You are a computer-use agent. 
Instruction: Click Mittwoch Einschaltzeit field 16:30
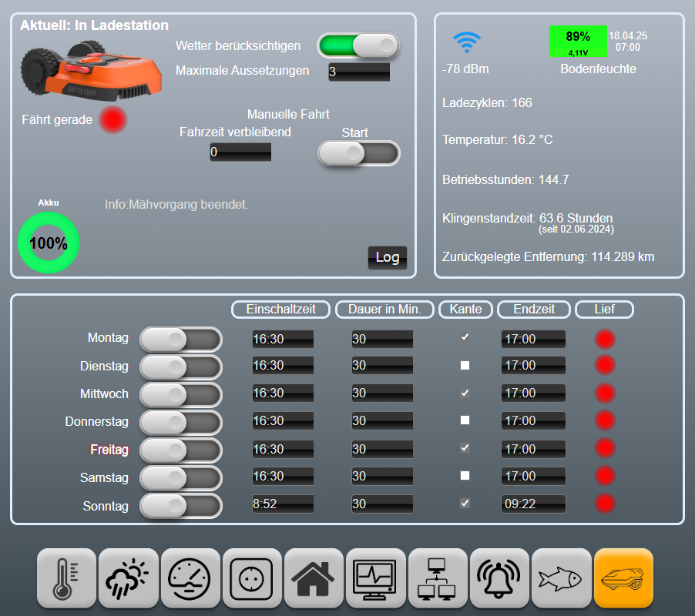pyautogui.click(x=283, y=393)
